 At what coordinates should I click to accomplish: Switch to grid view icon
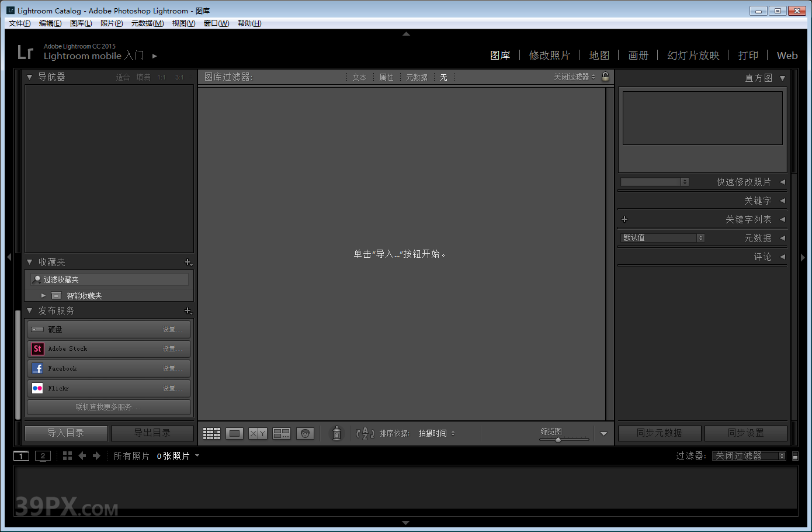pyautogui.click(x=211, y=433)
